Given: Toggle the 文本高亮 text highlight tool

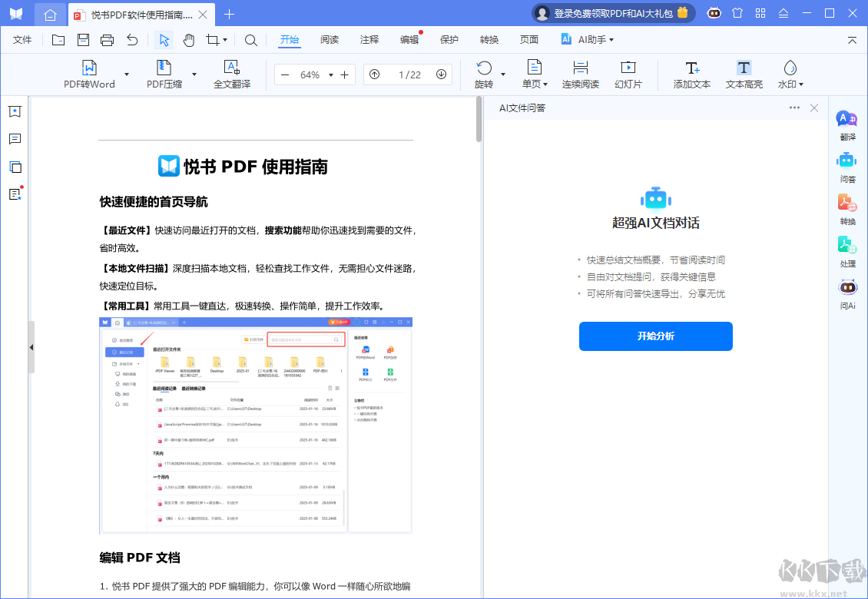Looking at the screenshot, I should [744, 74].
